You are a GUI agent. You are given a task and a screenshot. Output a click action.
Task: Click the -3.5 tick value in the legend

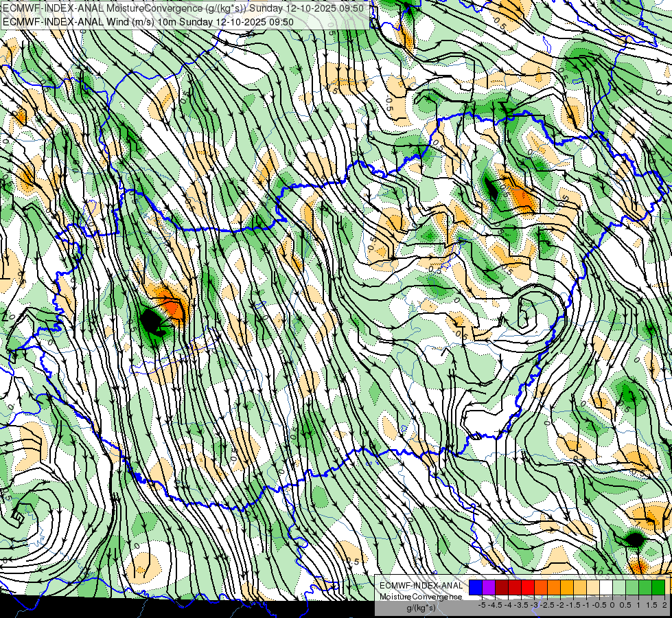click(522, 605)
